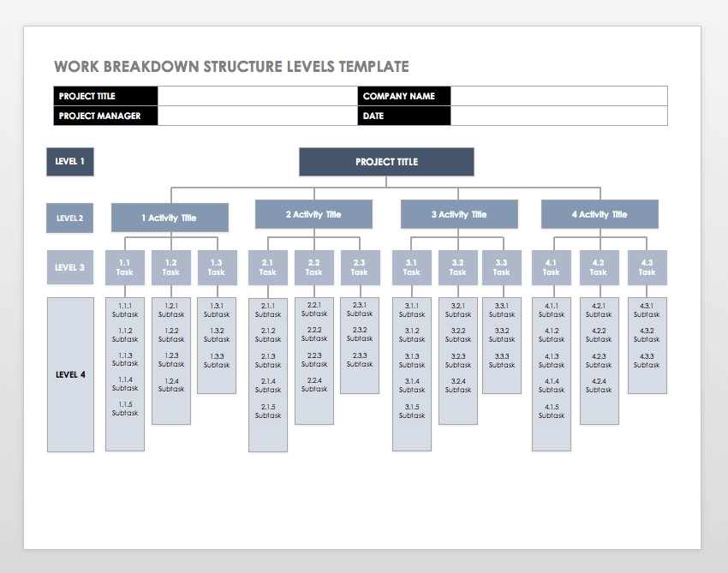Select the 4.1 Task box

click(551, 267)
